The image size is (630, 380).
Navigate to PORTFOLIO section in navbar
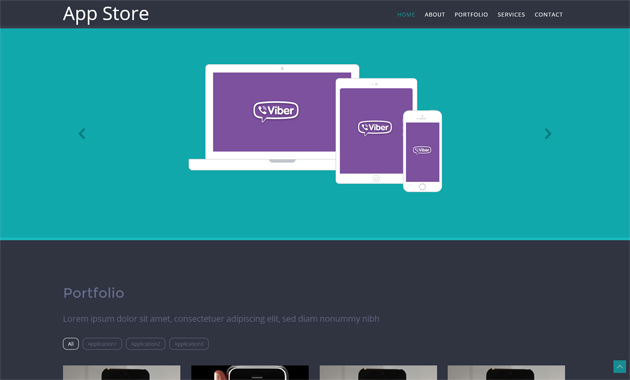471,14
